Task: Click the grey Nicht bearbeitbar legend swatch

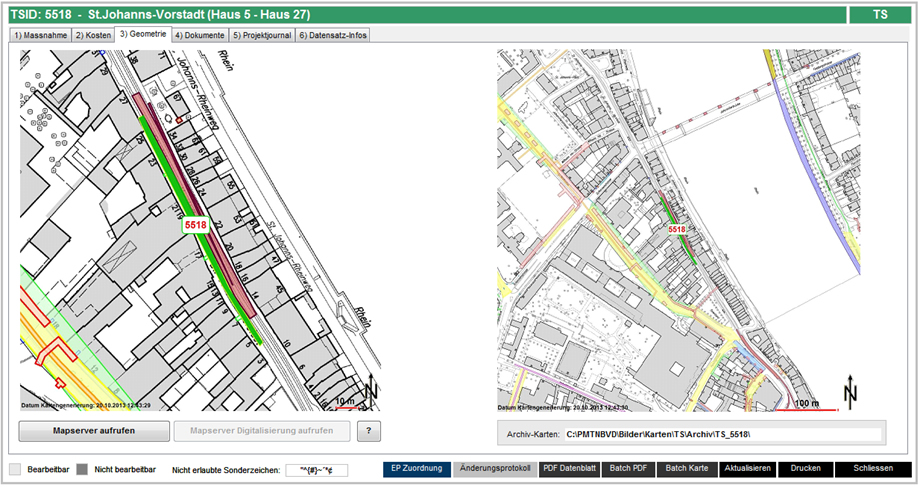Action: point(82,468)
